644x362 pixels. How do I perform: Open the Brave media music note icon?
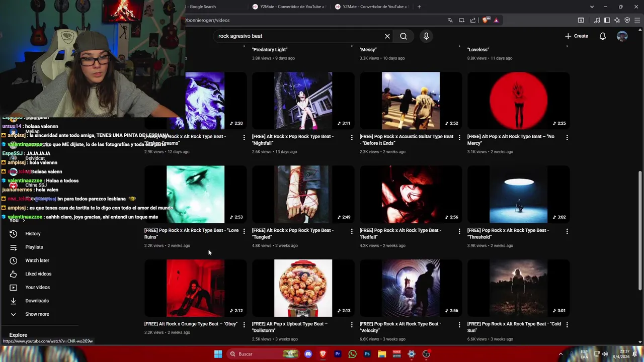tap(597, 20)
